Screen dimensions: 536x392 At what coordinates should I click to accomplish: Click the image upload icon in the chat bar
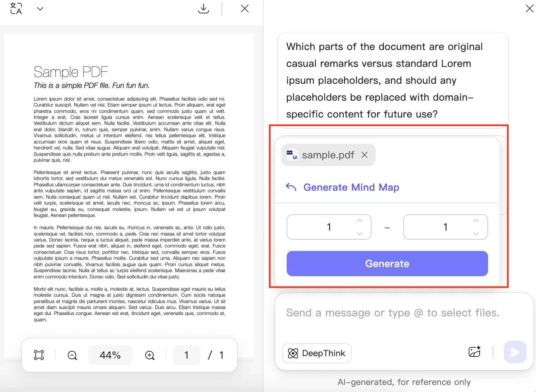pyautogui.click(x=474, y=352)
